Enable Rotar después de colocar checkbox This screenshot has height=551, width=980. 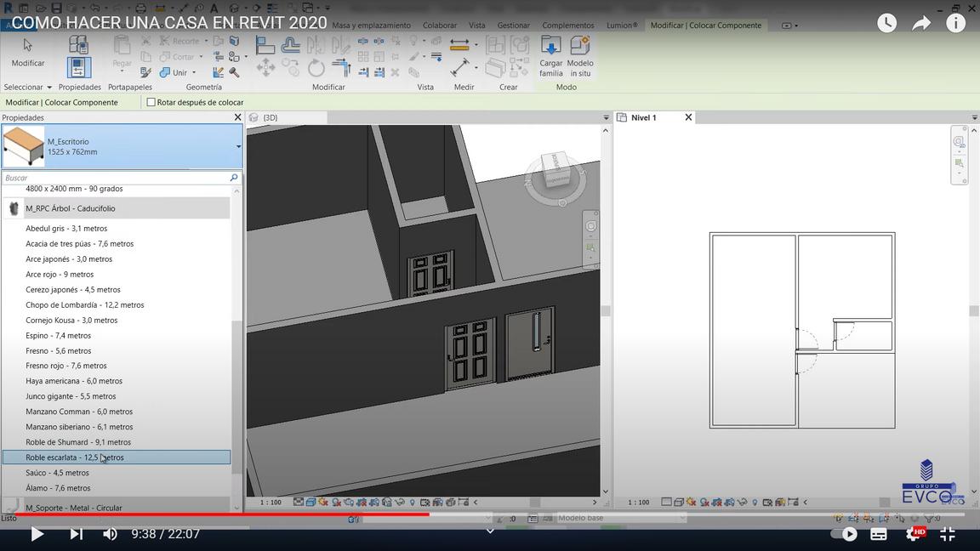pos(151,102)
